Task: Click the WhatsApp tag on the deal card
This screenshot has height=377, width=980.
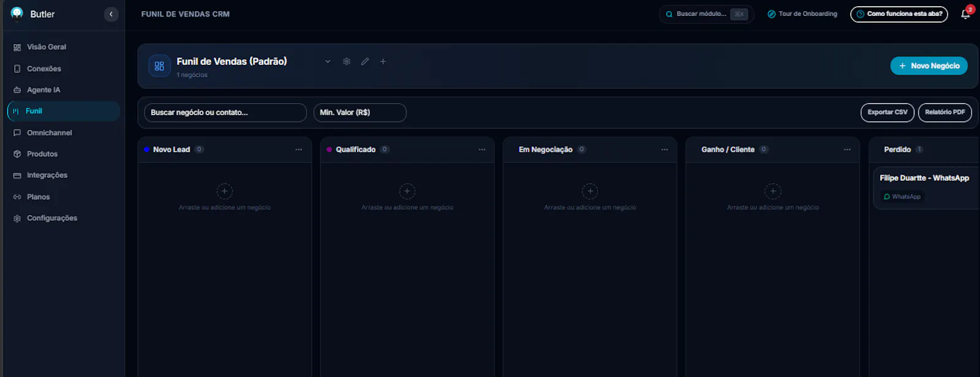Action: [902, 197]
